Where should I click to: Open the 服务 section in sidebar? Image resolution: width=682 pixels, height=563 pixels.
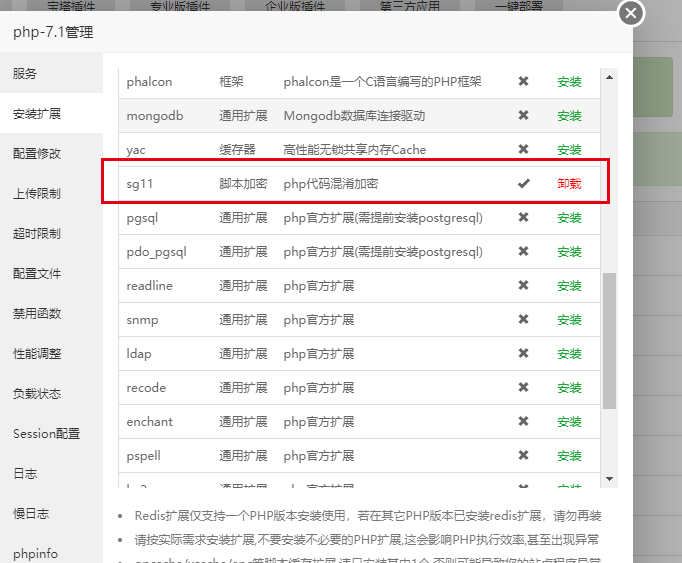tap(51, 73)
